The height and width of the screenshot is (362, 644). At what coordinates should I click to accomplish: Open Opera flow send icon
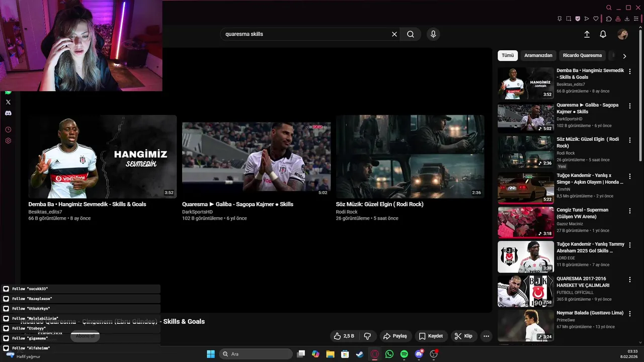[587, 19]
